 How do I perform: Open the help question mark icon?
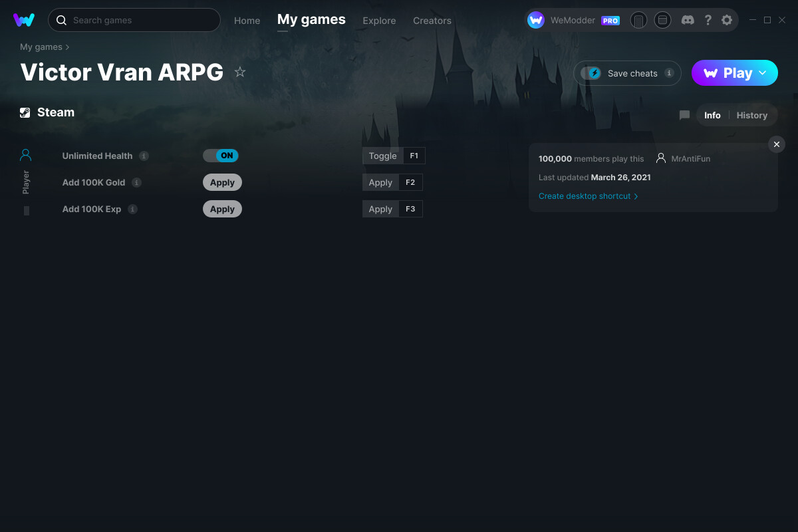pos(708,20)
